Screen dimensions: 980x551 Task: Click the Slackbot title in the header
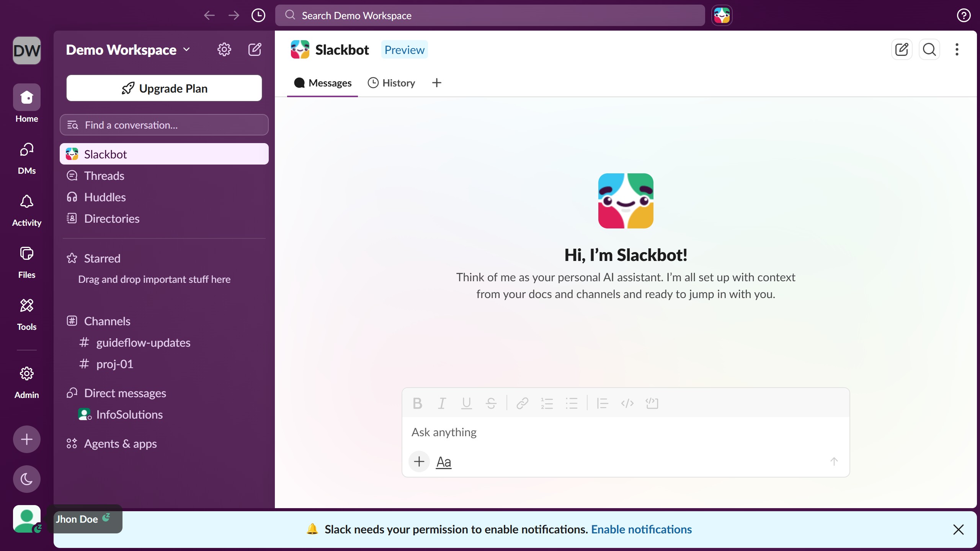342,50
